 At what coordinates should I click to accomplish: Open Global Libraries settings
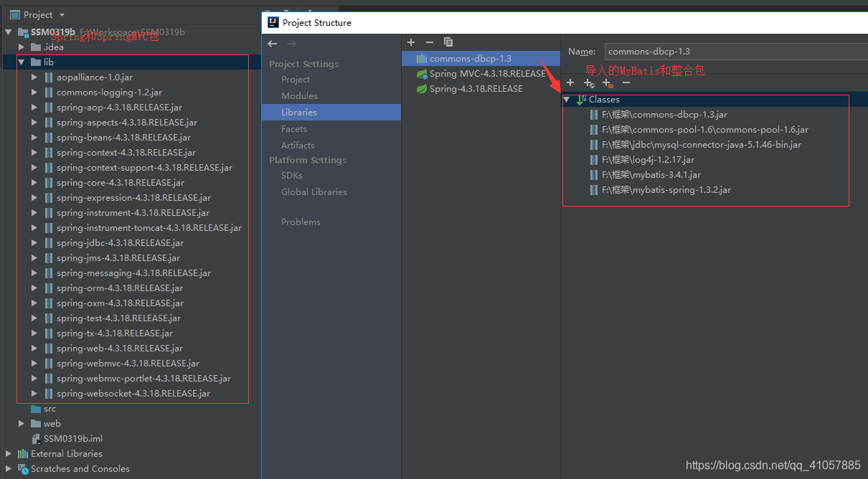[314, 192]
